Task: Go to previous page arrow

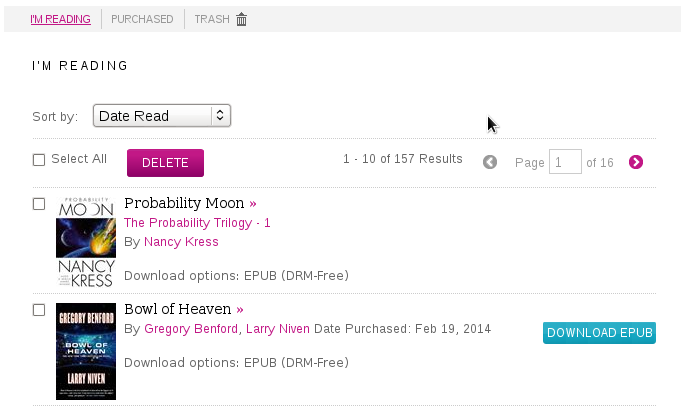Action: click(x=490, y=162)
